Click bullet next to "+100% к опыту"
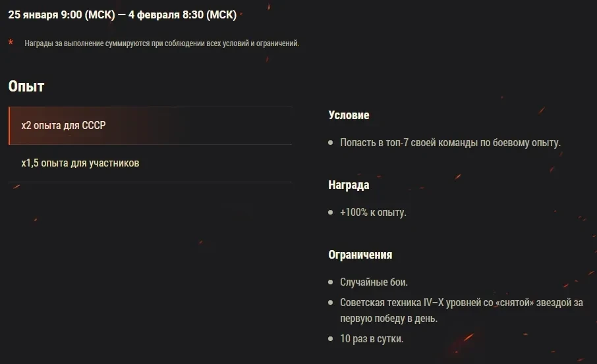 (x=331, y=213)
